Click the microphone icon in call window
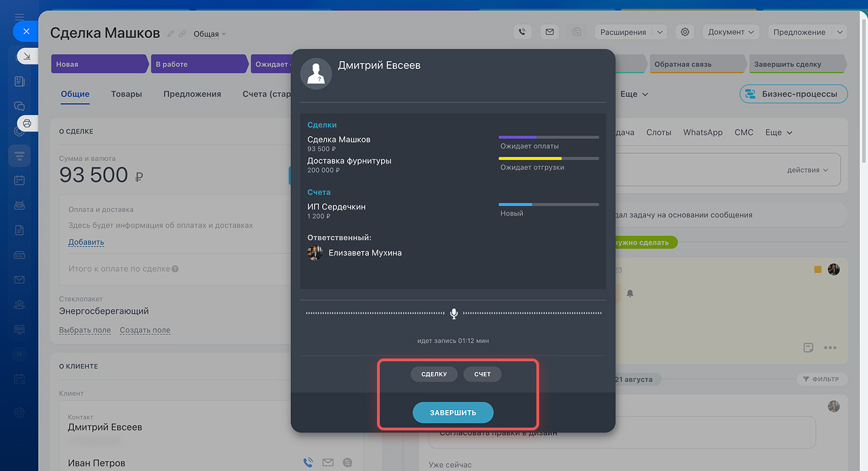Image resolution: width=868 pixels, height=471 pixels. click(x=454, y=313)
